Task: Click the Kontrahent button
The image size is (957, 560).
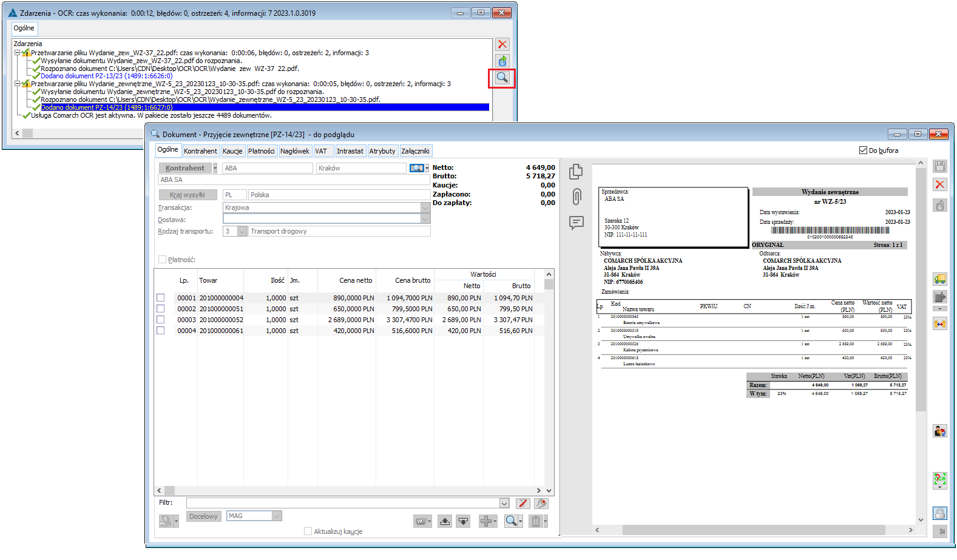Action: [x=185, y=168]
